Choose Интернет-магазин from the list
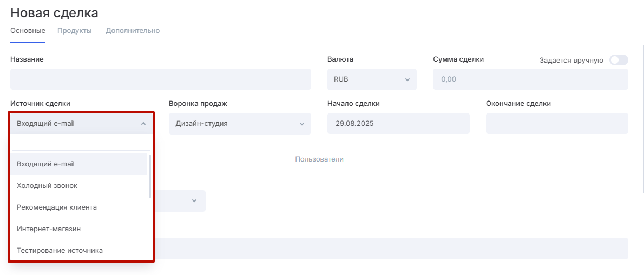 [x=78, y=229]
